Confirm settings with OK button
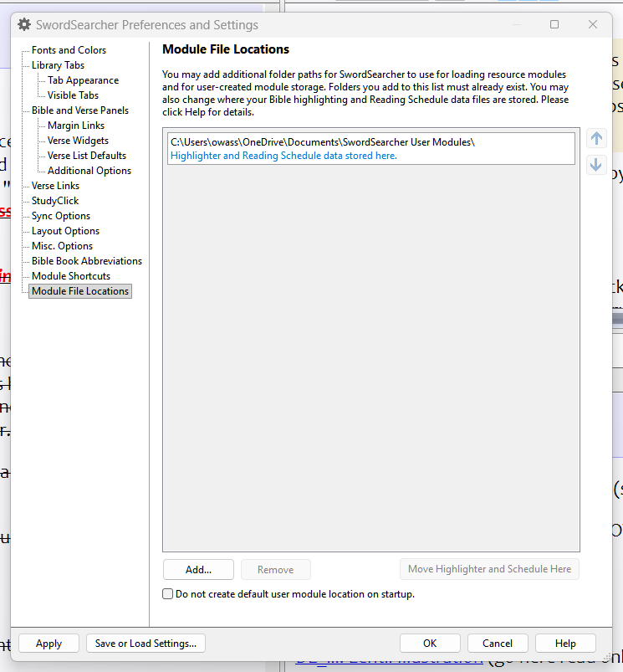Image resolution: width=623 pixels, height=672 pixels. tap(430, 644)
